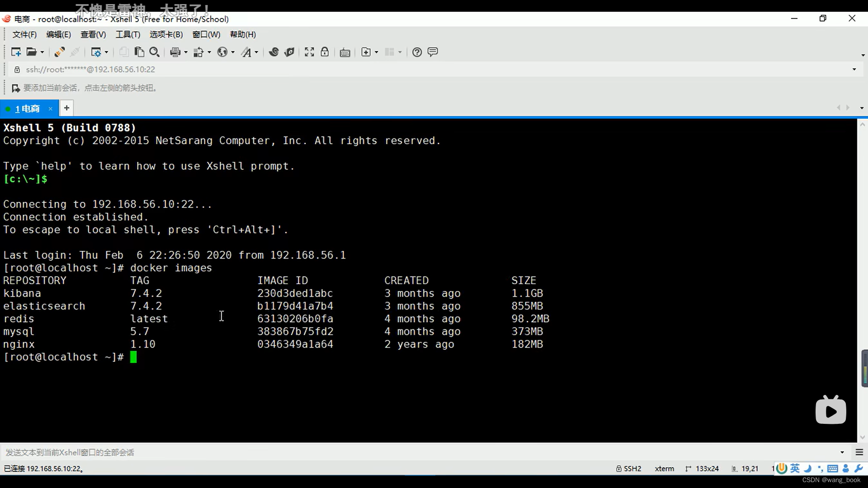Image resolution: width=868 pixels, height=488 pixels.
Task: Open the feedback speech bubble icon
Action: pyautogui.click(x=433, y=52)
